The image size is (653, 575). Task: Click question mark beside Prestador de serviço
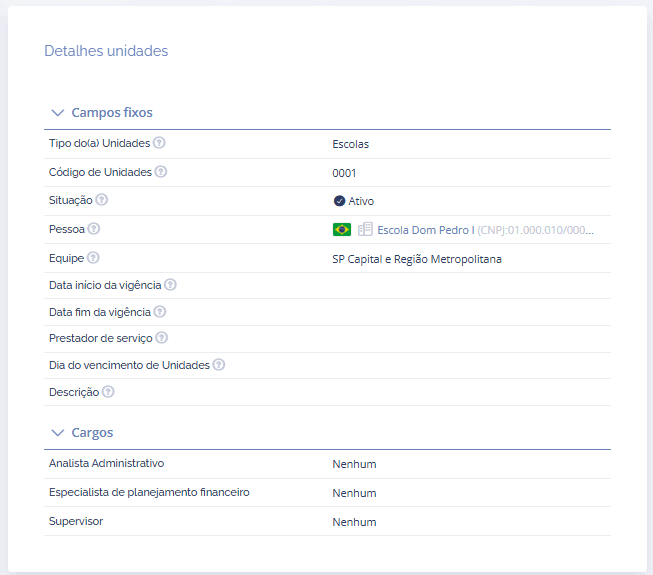[162, 338]
